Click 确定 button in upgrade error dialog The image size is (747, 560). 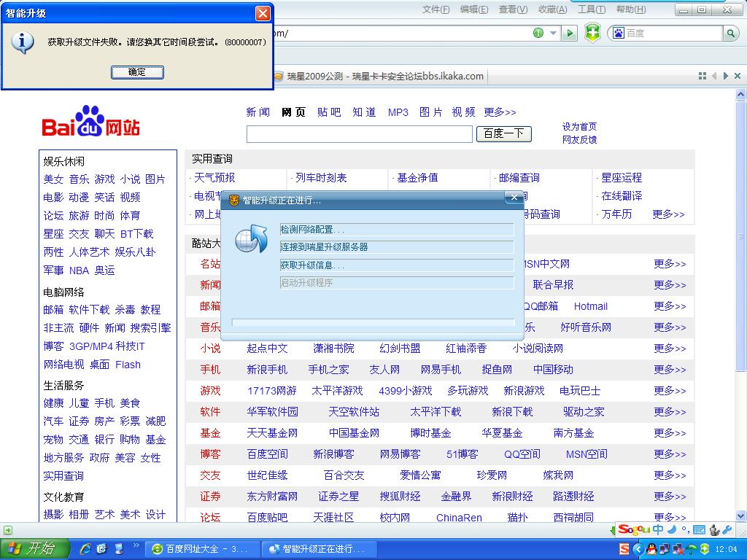coord(137,71)
